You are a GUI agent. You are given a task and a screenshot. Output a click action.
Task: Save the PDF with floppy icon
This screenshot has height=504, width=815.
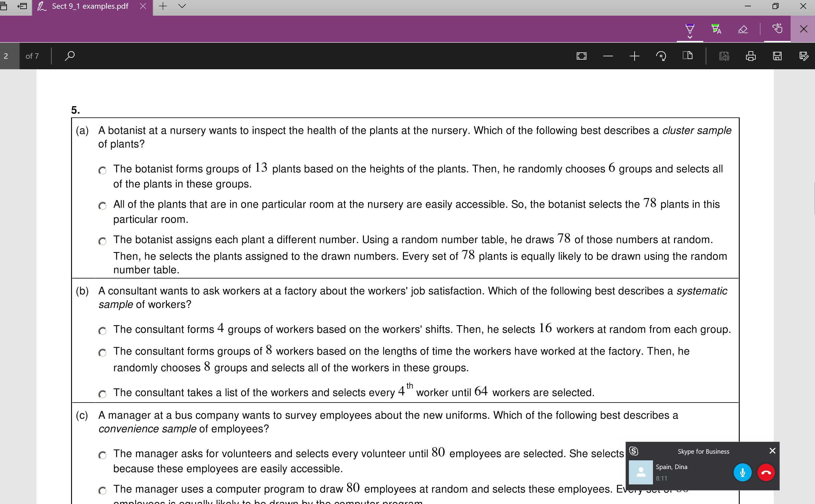777,56
